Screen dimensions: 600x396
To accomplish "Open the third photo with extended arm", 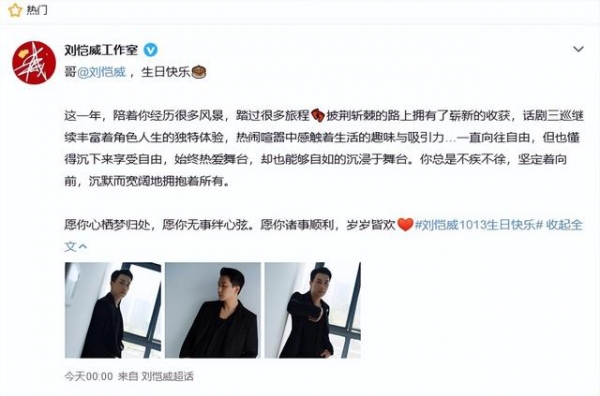I will point(313,310).
